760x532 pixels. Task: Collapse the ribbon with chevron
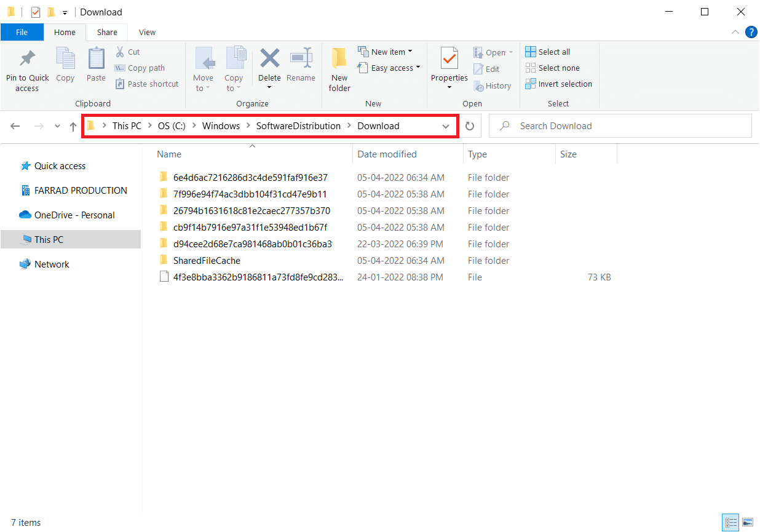click(x=735, y=32)
